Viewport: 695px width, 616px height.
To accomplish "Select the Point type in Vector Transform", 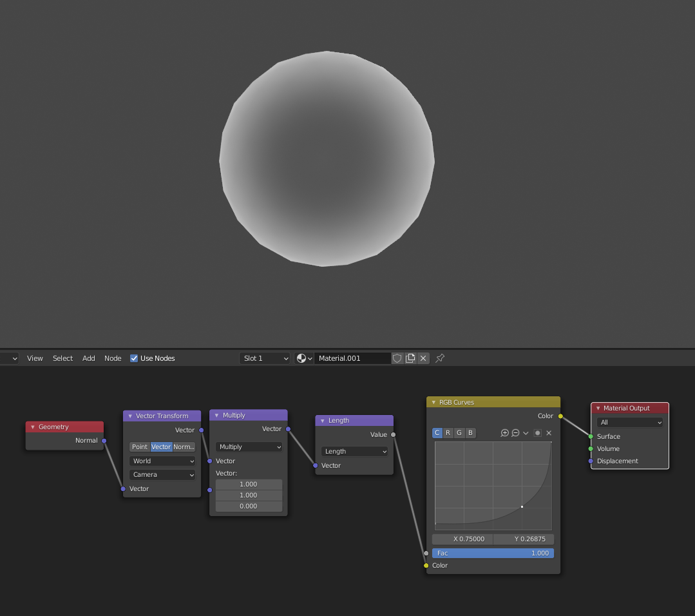I will point(140,447).
